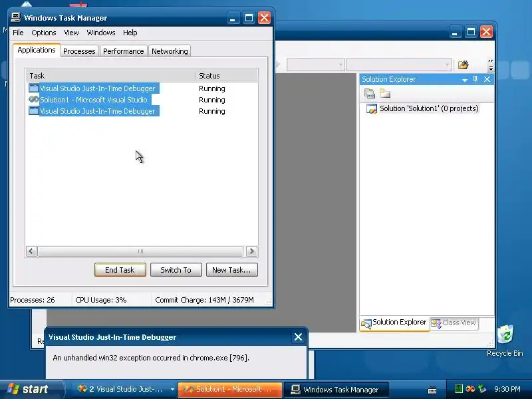
Task: Click the Properties icon in the Solution Explorer toolbar
Action: tap(370, 93)
